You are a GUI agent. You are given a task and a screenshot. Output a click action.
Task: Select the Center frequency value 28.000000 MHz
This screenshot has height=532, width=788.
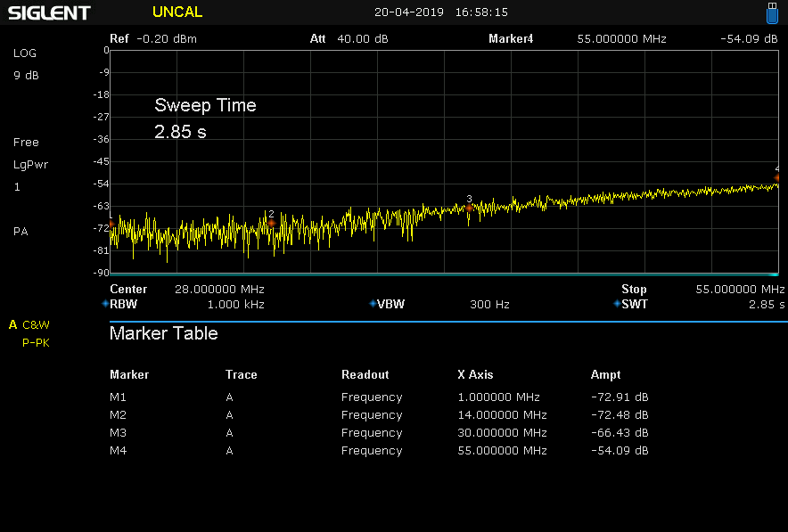tap(219, 290)
